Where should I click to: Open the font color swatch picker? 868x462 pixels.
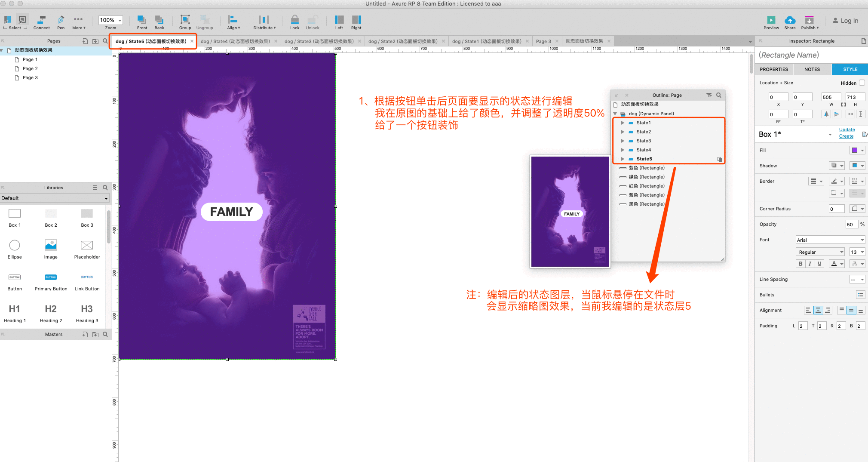[x=837, y=264]
